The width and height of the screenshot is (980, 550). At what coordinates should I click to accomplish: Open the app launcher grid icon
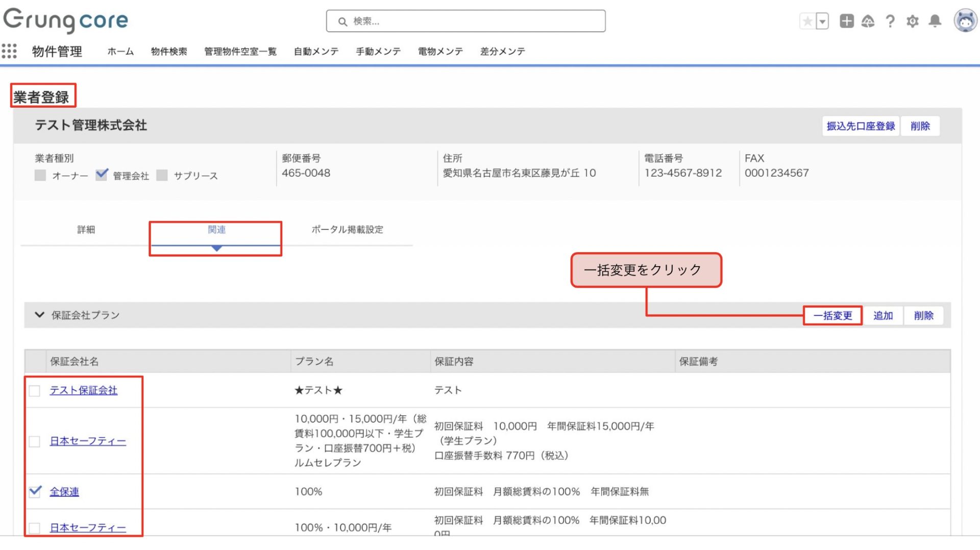point(9,51)
